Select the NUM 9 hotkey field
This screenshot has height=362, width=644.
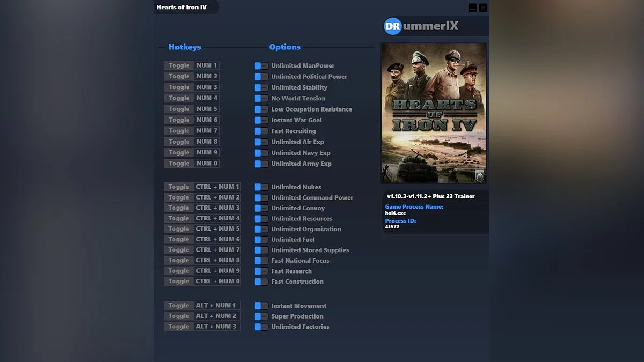click(x=207, y=152)
